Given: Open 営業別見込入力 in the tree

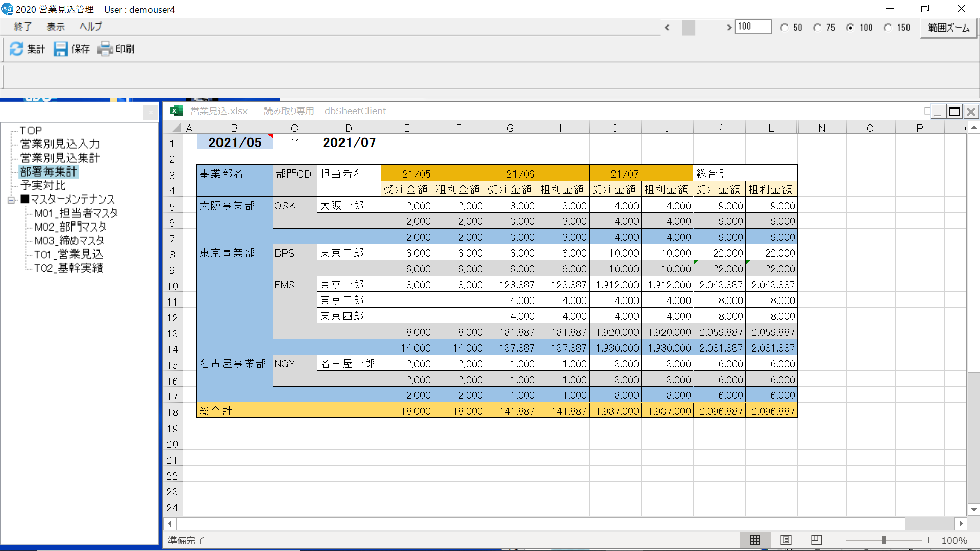Looking at the screenshot, I should [60, 144].
